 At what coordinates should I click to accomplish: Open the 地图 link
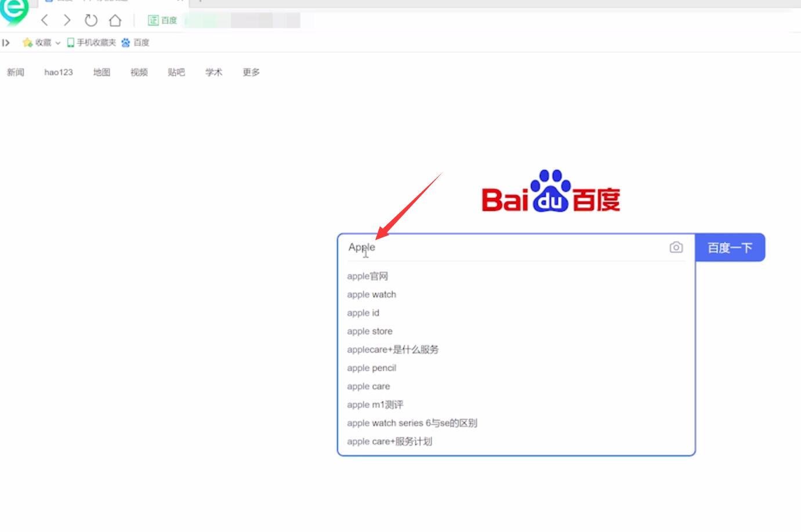tap(102, 72)
